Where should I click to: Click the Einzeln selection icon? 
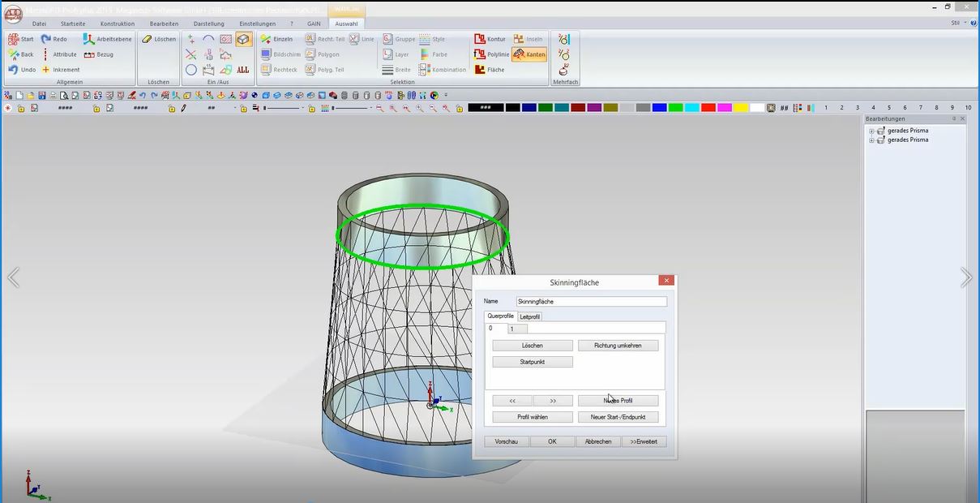277,39
